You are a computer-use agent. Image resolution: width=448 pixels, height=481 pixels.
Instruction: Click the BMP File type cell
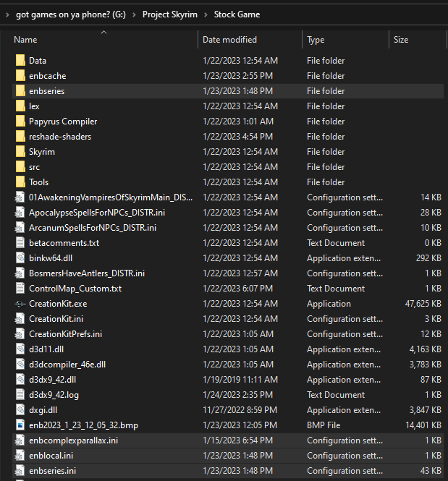point(324,425)
